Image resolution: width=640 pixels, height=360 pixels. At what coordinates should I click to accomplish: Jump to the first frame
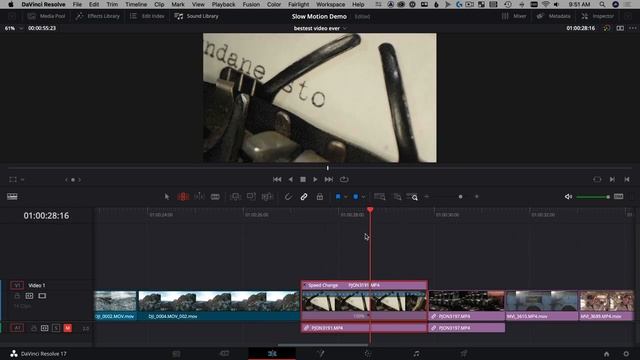[277, 179]
